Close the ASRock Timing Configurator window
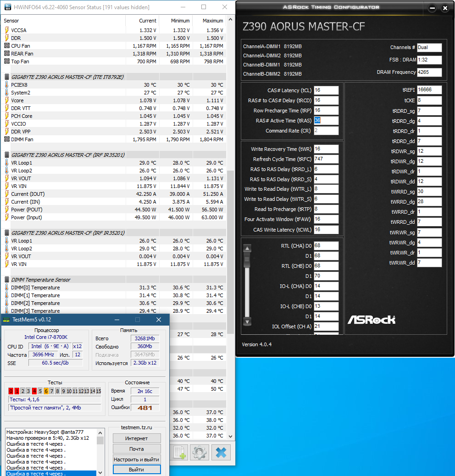Viewport: 455px width, 476px height. tap(445, 8)
